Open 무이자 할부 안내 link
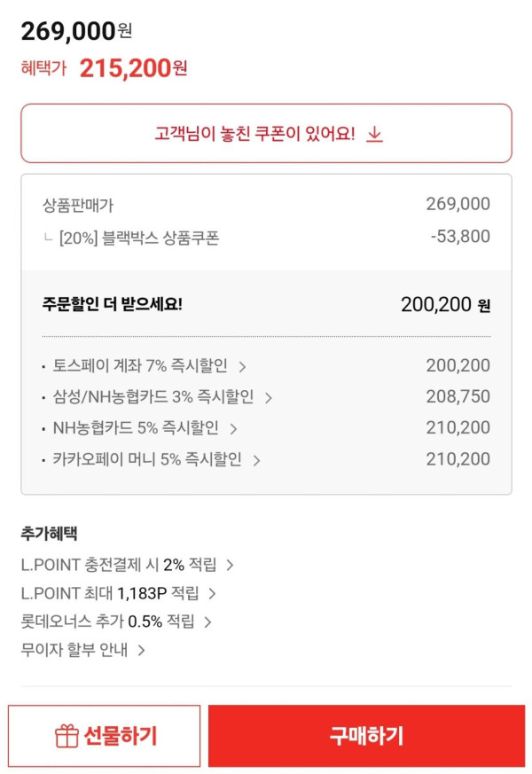532x774 pixels. pos(74,650)
